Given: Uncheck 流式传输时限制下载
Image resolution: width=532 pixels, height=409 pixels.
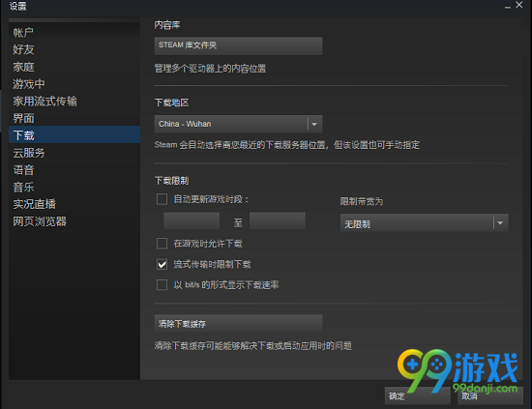Looking at the screenshot, I should click(162, 264).
